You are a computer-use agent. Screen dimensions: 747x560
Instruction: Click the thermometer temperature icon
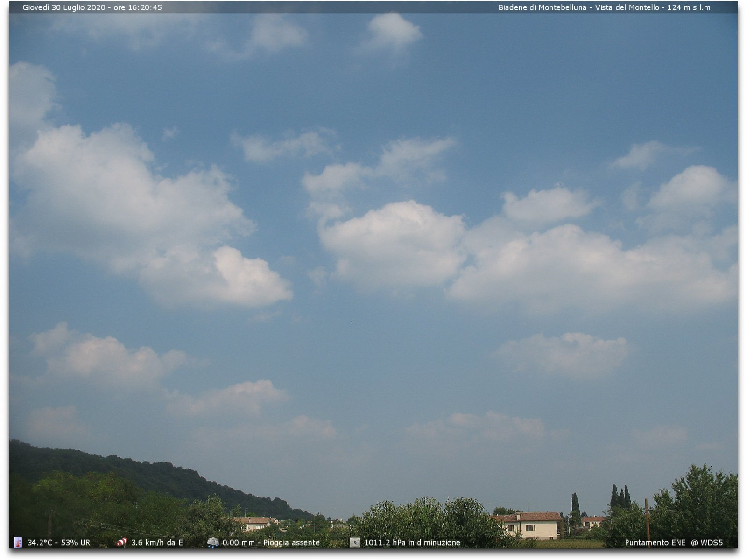(x=18, y=542)
